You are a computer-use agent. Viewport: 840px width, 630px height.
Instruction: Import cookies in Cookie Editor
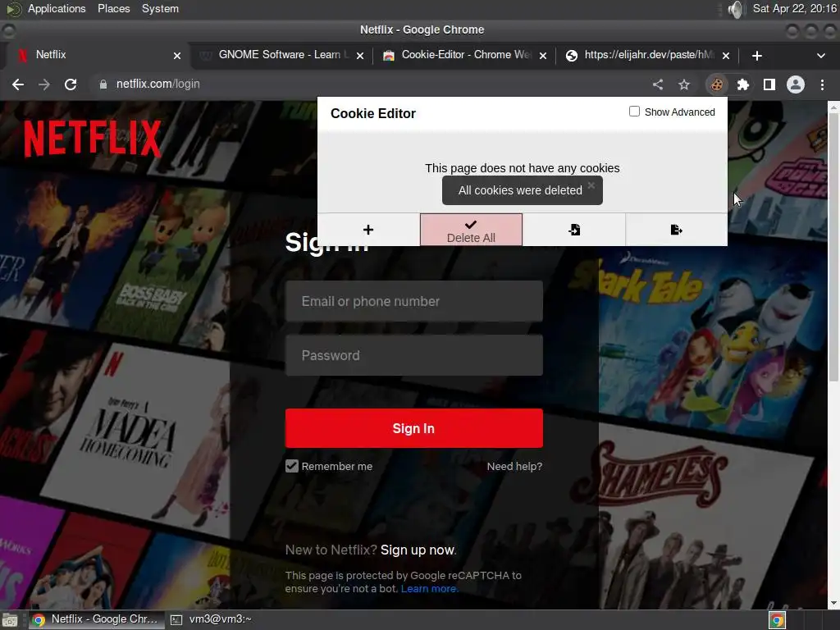[573, 230]
